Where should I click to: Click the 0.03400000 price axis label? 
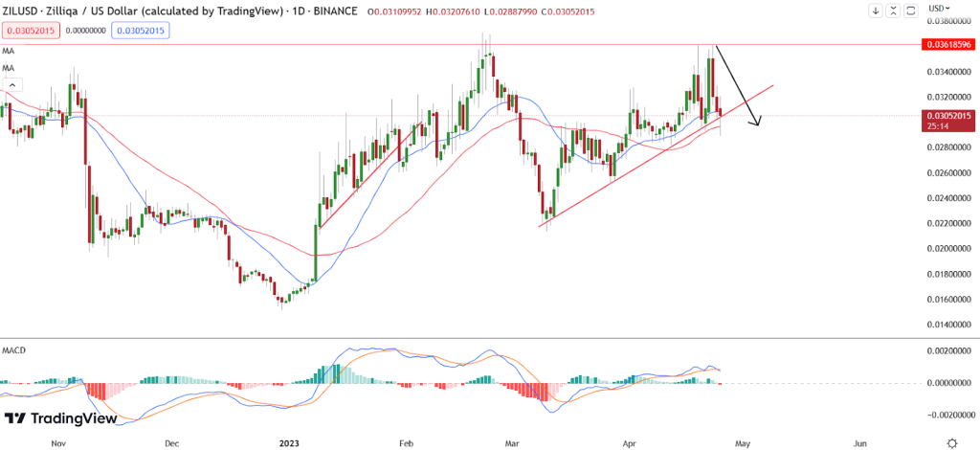pyautogui.click(x=950, y=72)
